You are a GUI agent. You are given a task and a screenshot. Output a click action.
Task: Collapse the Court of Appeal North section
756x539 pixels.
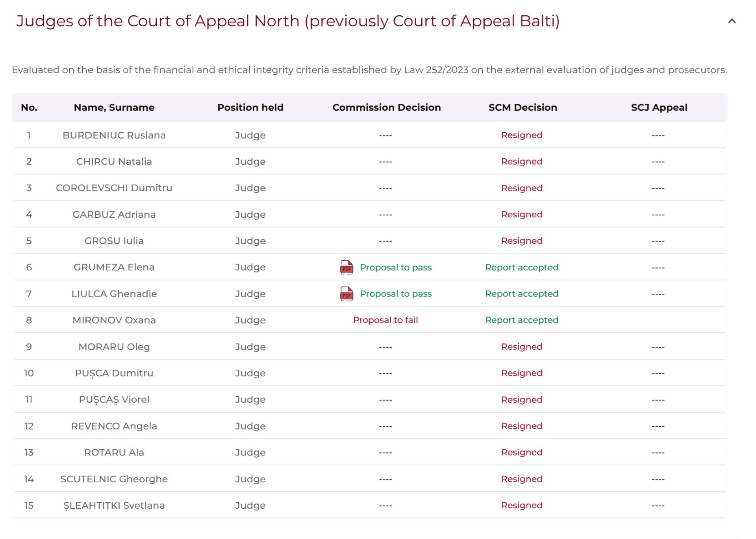[732, 21]
